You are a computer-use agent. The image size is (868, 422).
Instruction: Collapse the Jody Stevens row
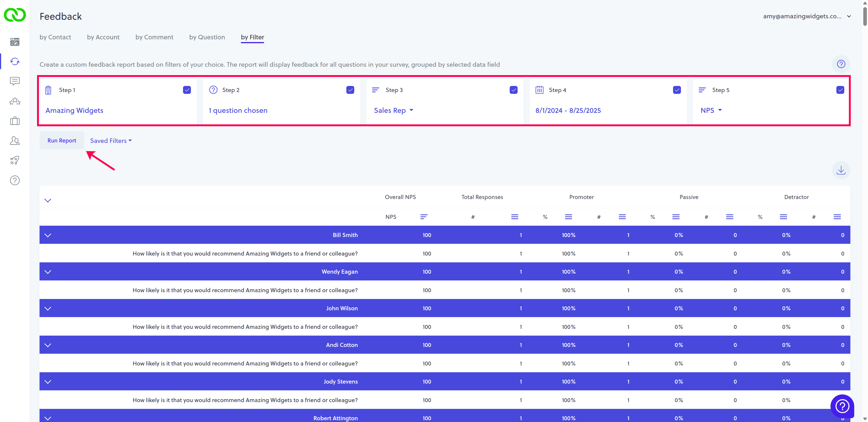48,382
